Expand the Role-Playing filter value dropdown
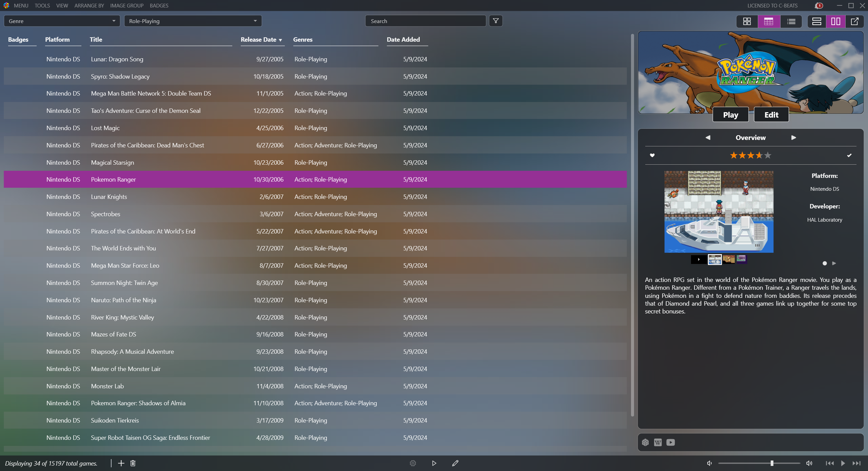 (193, 21)
